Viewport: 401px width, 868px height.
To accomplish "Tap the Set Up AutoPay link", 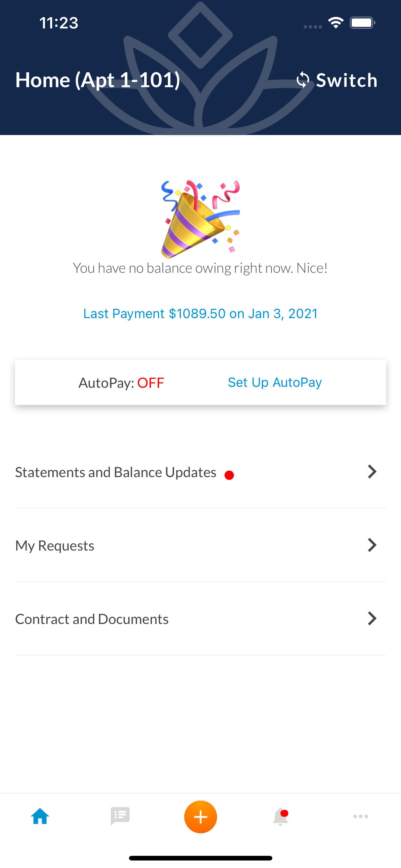I will tap(275, 382).
